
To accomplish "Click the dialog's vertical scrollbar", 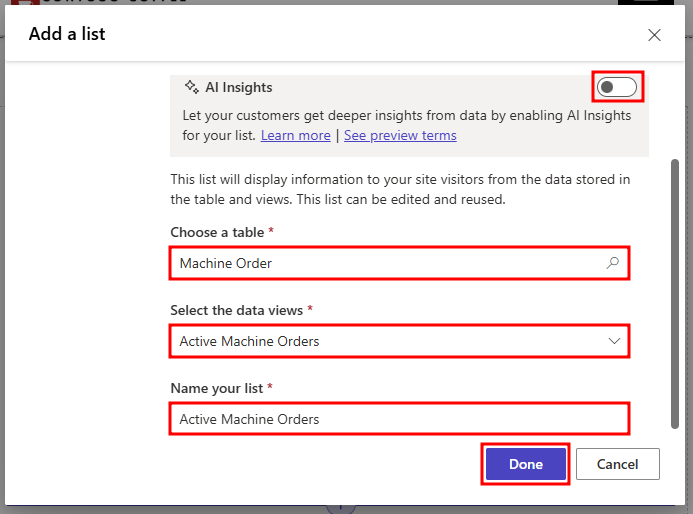I will point(674,294).
